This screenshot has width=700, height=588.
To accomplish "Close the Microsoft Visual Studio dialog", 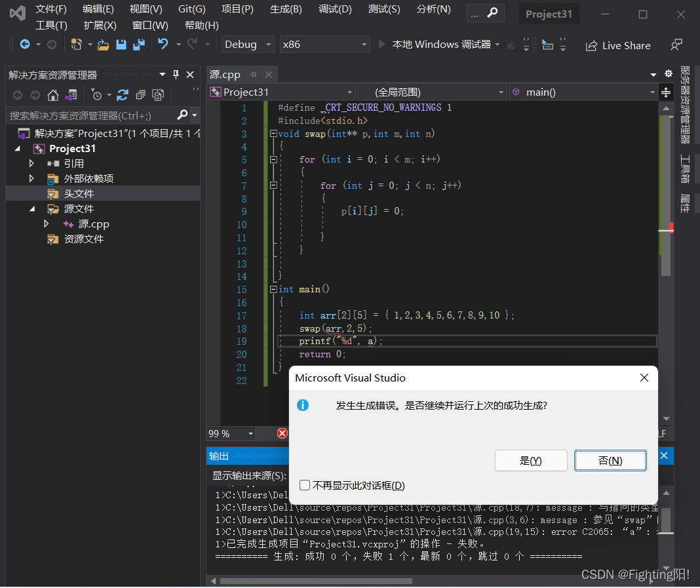I will pyautogui.click(x=644, y=378).
